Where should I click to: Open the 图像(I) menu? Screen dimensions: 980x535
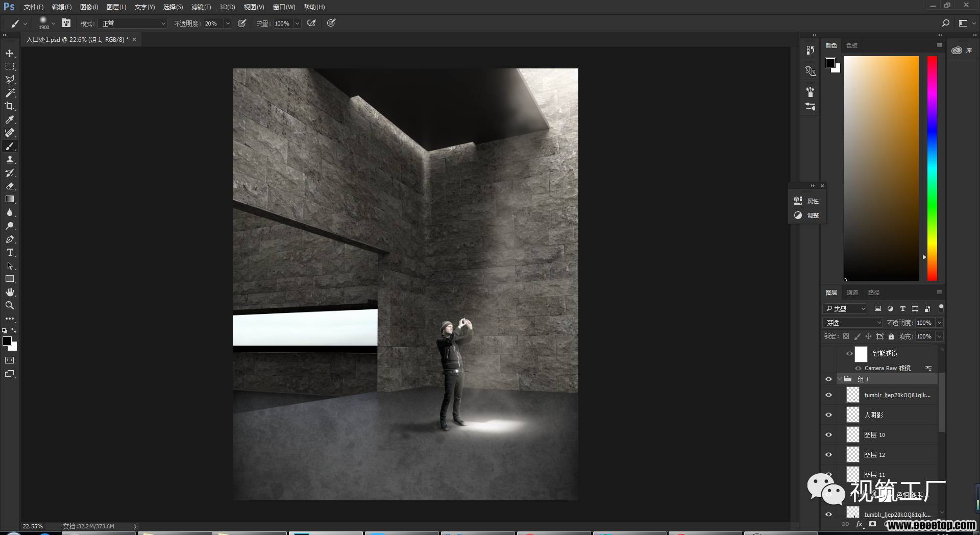[x=89, y=7]
